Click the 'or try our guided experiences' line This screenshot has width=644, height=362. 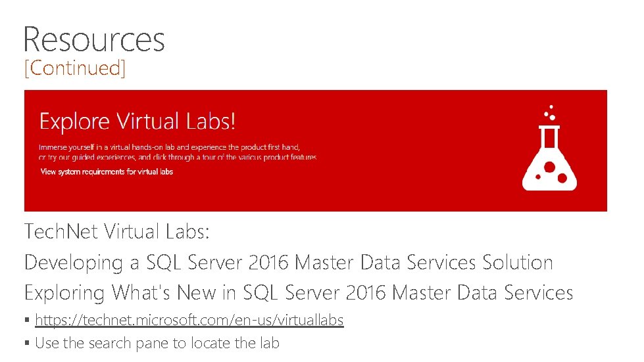pos(178,158)
